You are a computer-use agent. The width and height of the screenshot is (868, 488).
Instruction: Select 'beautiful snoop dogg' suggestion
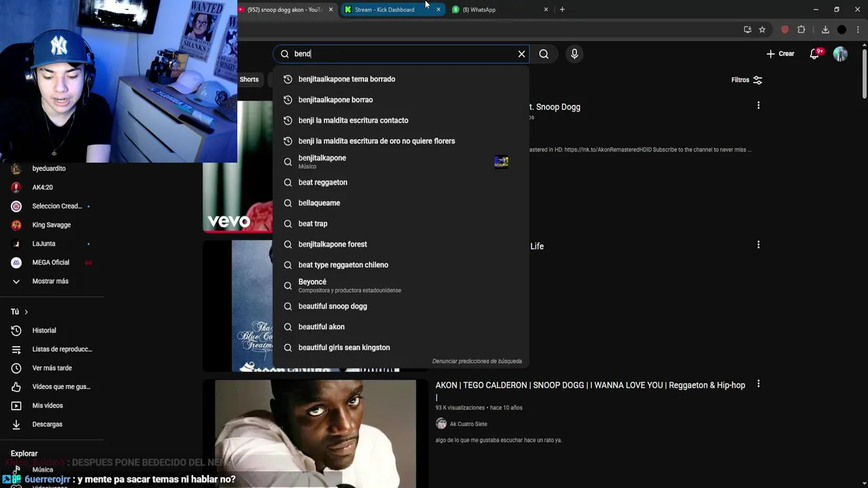click(x=400, y=306)
